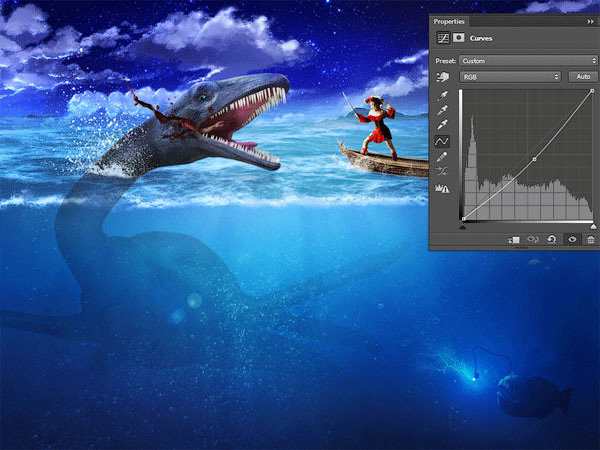The image size is (600, 450).
Task: Select the gray point eyedropper
Action: (442, 110)
